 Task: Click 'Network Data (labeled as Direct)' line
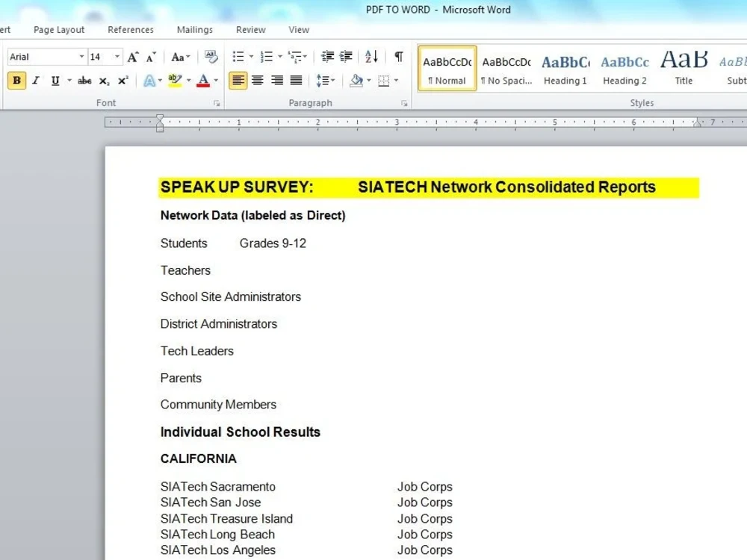pyautogui.click(x=253, y=215)
